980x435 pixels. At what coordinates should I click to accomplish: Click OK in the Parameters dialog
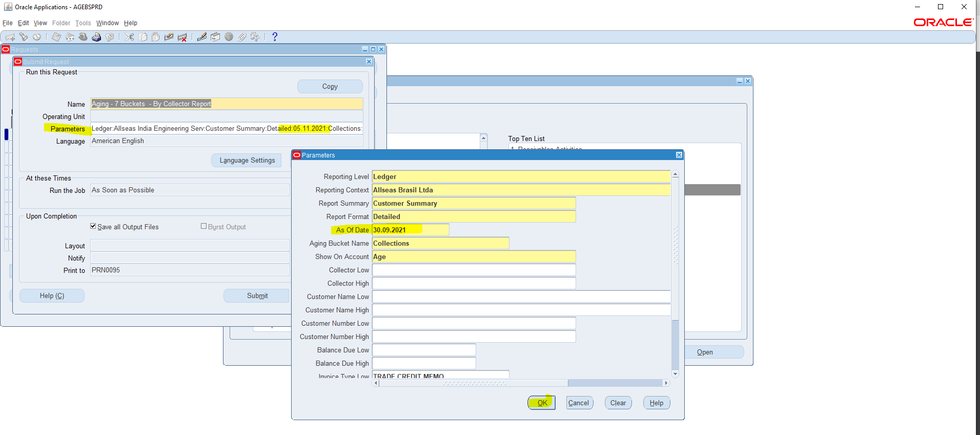click(542, 403)
